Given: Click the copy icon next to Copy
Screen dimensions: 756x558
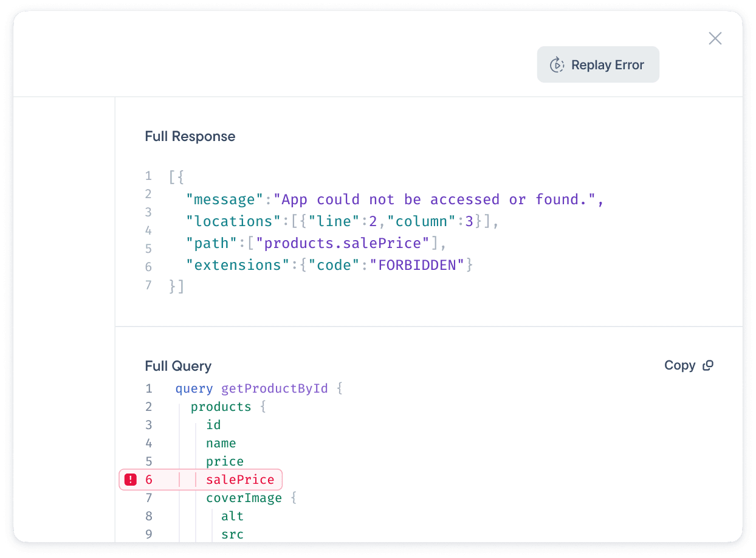Looking at the screenshot, I should [707, 365].
